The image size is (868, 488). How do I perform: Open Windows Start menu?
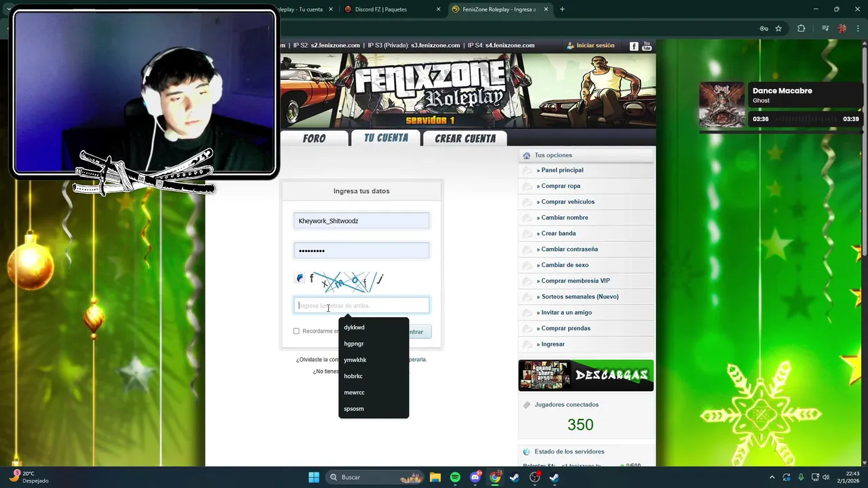click(314, 477)
